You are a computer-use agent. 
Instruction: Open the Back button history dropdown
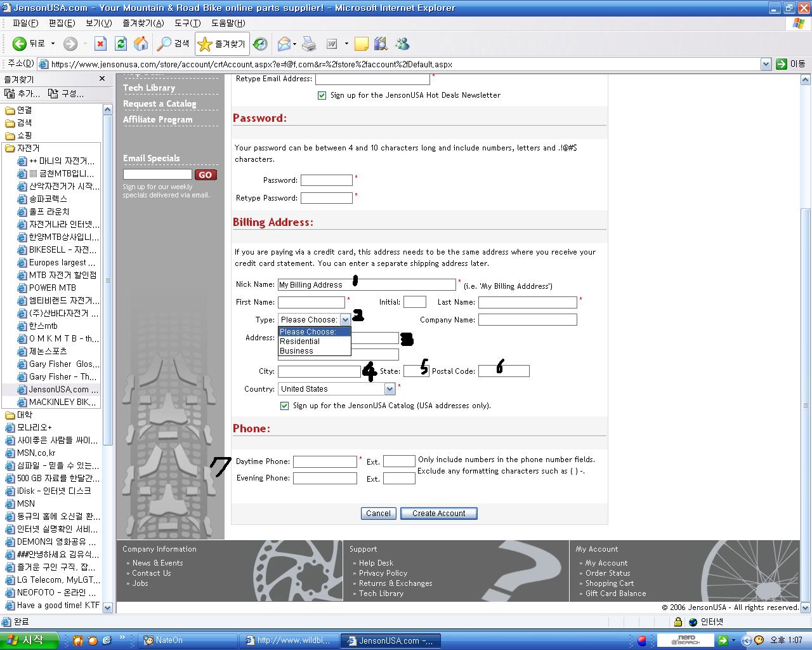(x=53, y=44)
